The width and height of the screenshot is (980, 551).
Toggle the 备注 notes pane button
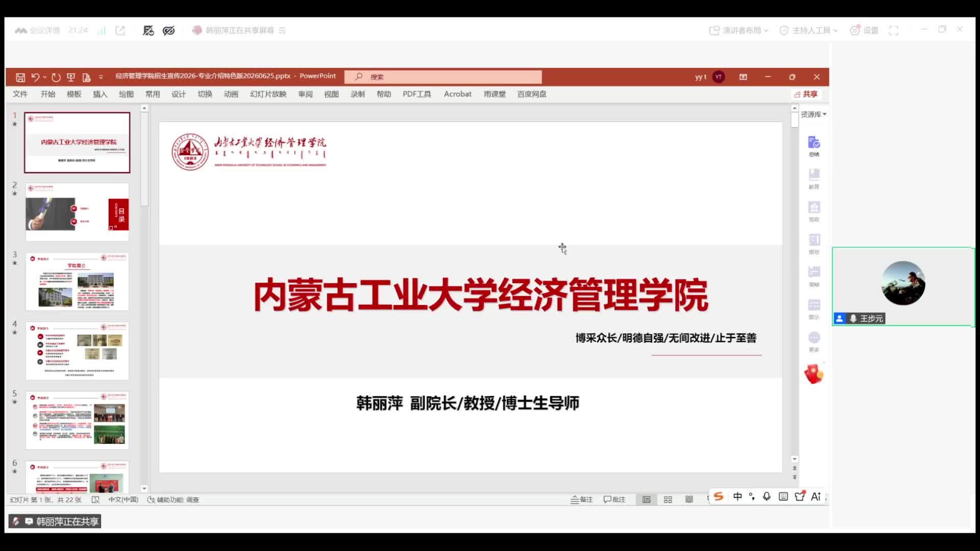[581, 499]
